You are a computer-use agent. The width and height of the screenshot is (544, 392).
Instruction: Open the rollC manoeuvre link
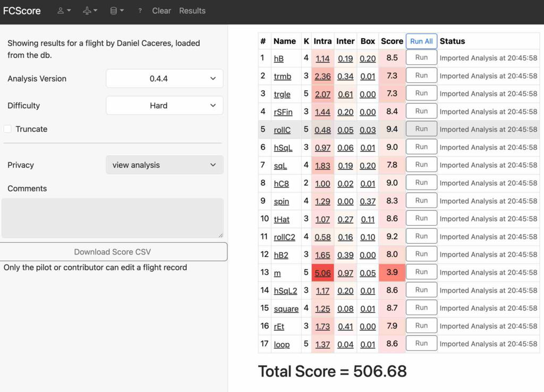pyautogui.click(x=282, y=130)
